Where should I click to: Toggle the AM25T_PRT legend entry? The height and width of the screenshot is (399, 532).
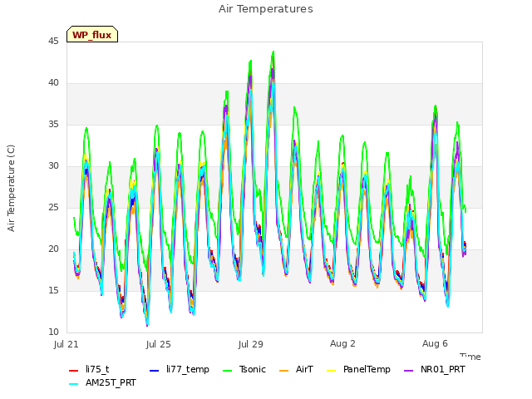102,382
